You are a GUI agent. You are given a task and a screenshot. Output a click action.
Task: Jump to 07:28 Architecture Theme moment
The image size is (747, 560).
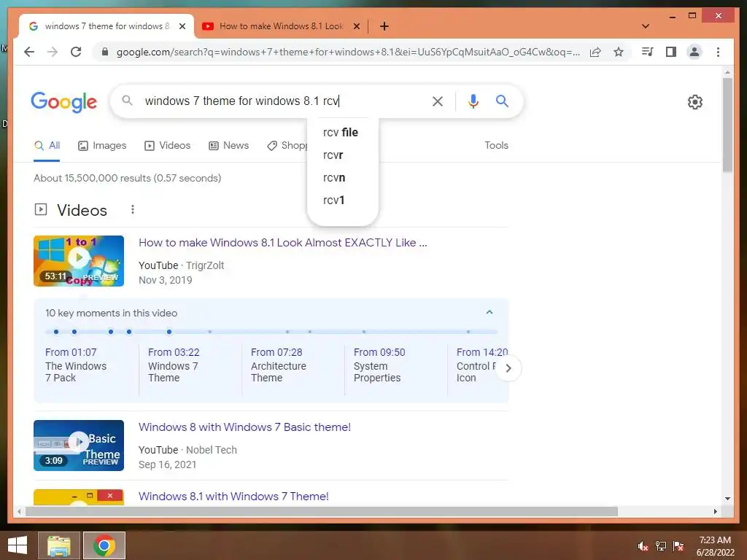pos(279,365)
